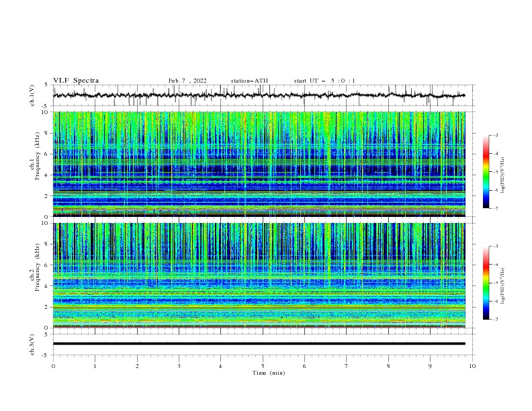Select the 5 minute tick label on the Time axis

tap(263, 366)
